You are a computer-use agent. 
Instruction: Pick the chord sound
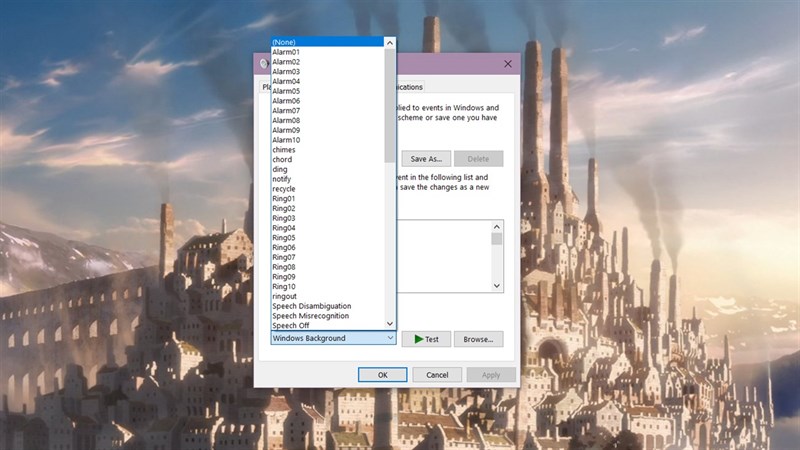328,159
